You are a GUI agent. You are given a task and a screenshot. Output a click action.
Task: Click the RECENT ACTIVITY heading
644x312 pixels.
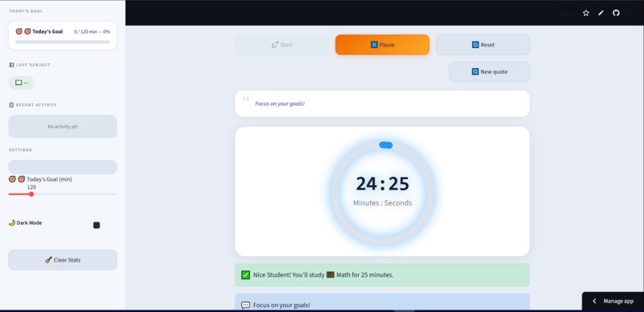[36, 105]
